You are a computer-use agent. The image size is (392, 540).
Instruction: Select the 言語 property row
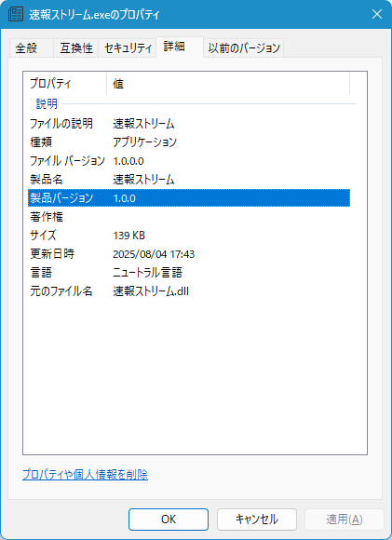(189, 273)
